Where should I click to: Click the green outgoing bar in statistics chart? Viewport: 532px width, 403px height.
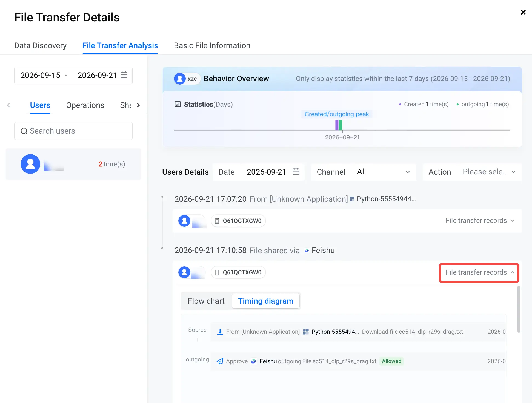pyautogui.click(x=341, y=125)
